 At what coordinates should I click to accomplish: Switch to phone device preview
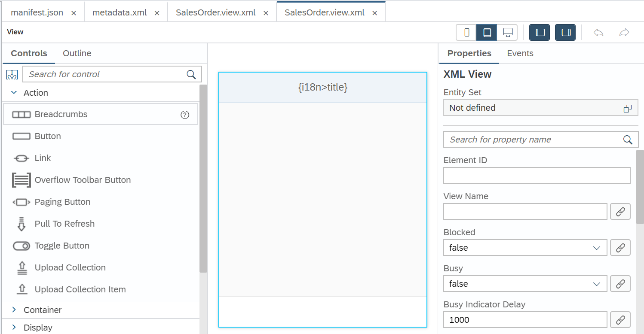tap(466, 32)
